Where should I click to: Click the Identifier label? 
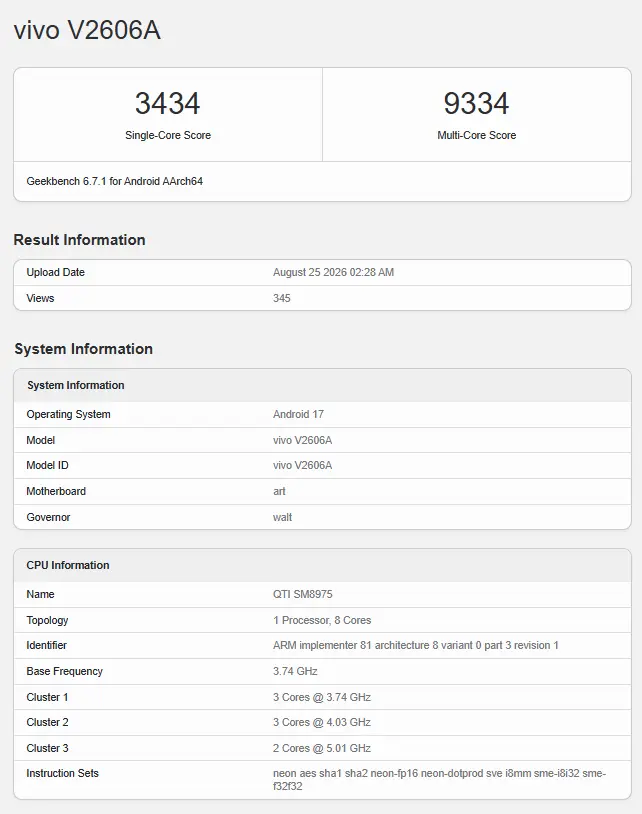[47, 645]
